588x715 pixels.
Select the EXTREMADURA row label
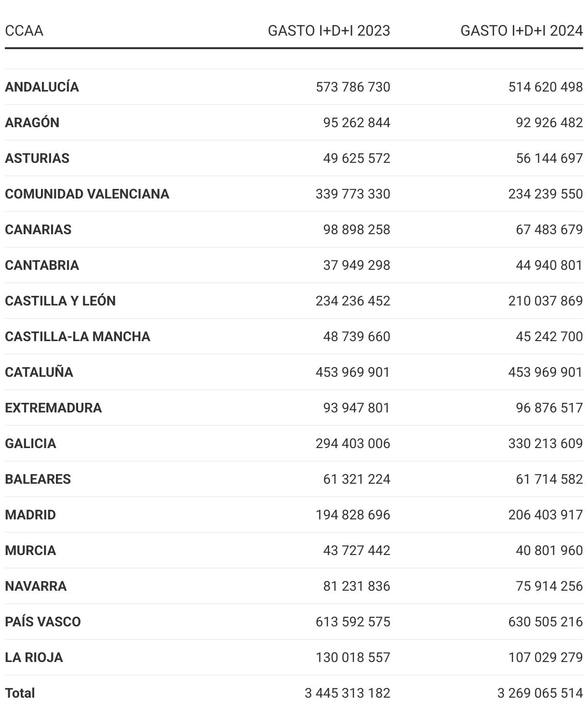pos(53,408)
